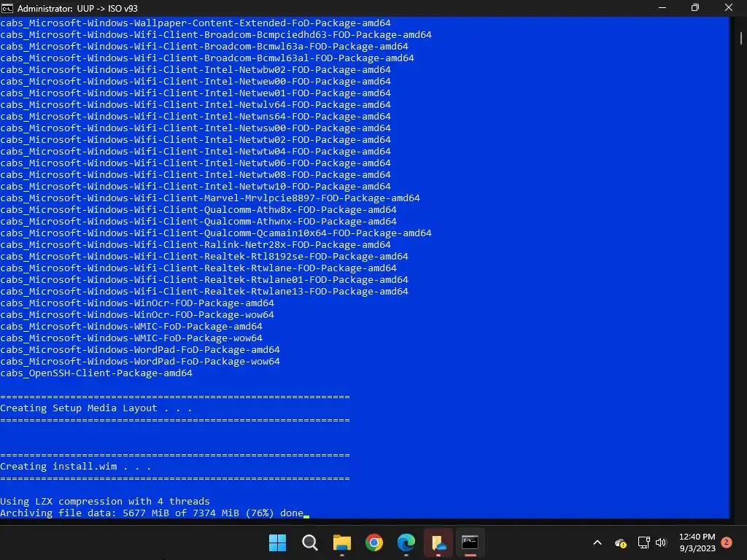747x560 pixels.
Task: Click the WMIC-FoD-Package-amd64 line
Action: 131,326
